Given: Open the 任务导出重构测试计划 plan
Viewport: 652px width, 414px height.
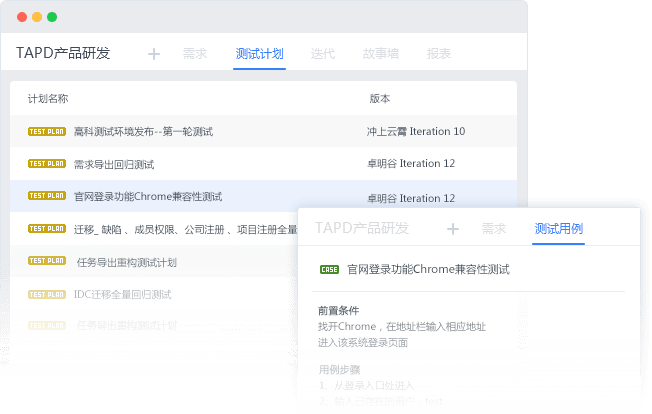Looking at the screenshot, I should (127, 262).
